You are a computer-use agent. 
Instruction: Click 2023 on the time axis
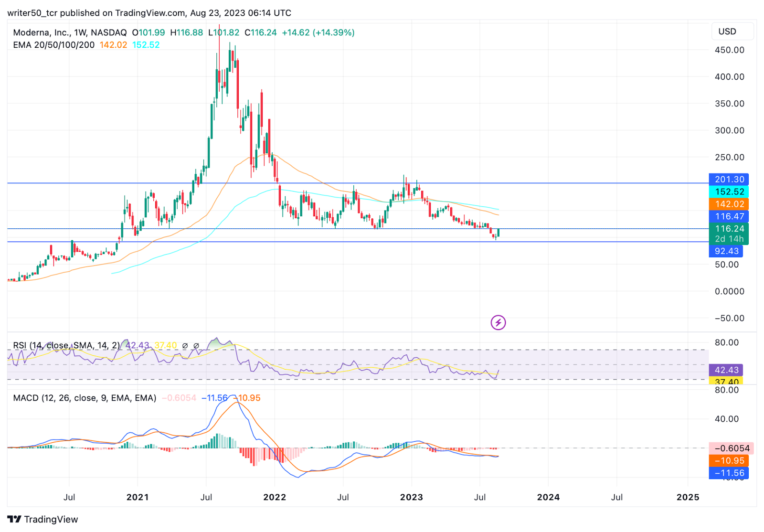412,497
